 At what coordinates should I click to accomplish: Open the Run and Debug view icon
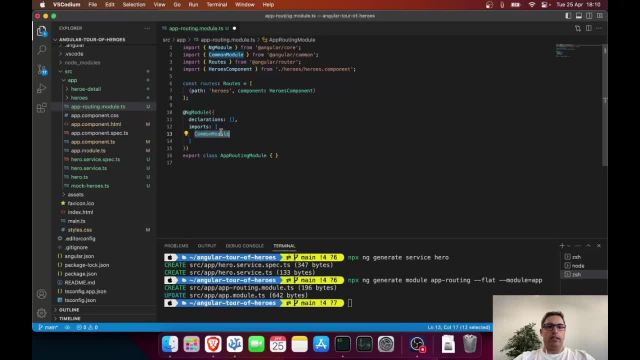42,89
